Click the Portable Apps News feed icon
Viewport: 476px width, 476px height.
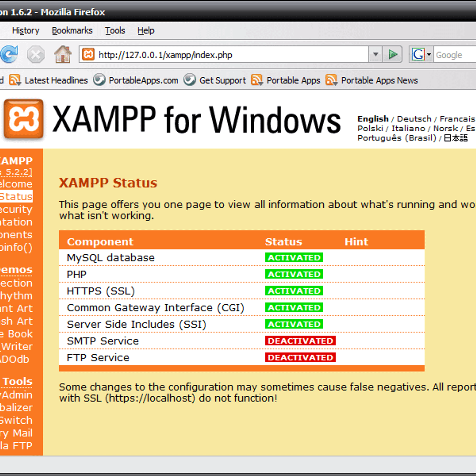pyautogui.click(x=332, y=80)
